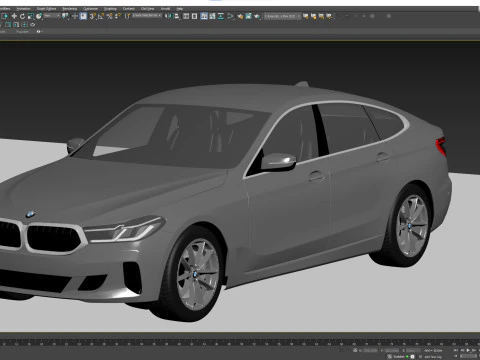Select the Select and Rotate tool
The height and width of the screenshot is (360, 480).
click(x=22, y=16)
